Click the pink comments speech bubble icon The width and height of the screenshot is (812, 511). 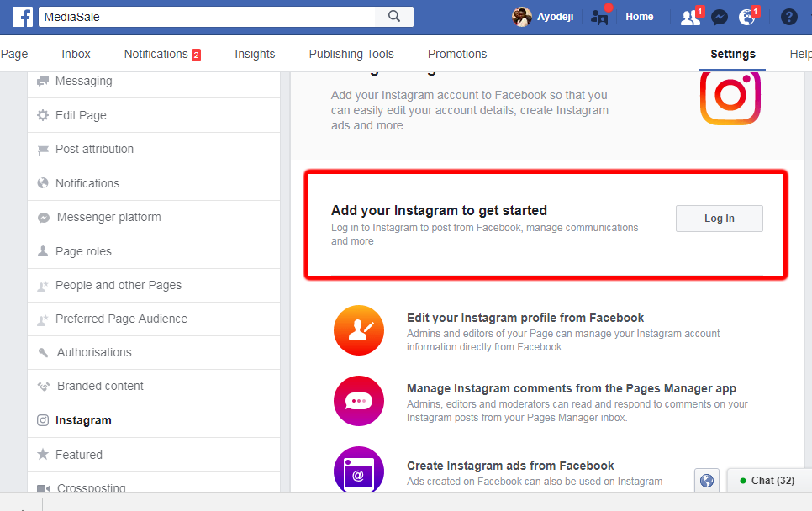tap(359, 401)
